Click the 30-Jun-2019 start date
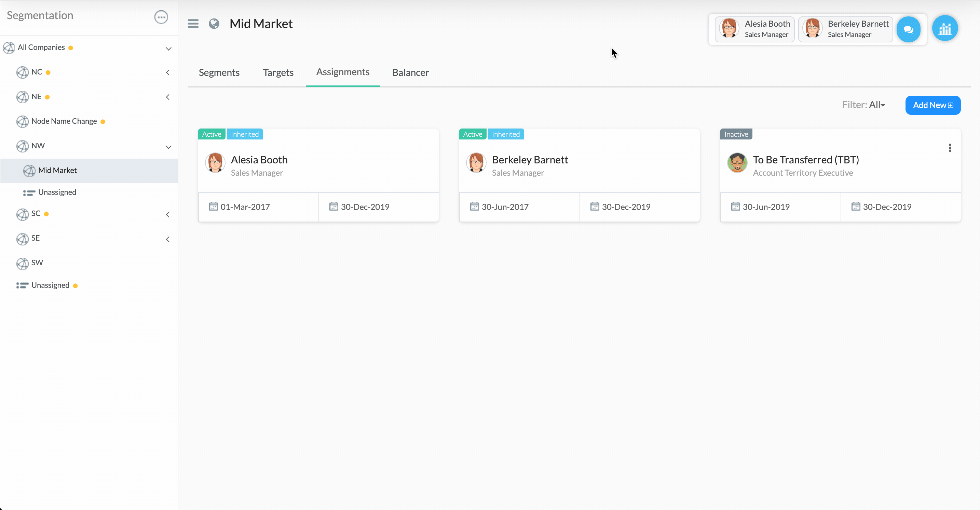980x510 pixels. 766,207
